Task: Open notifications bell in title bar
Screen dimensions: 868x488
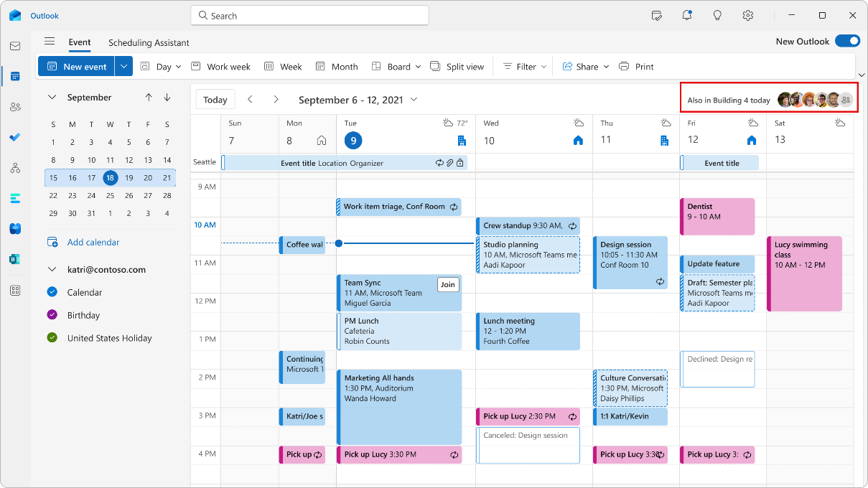Action: click(x=687, y=15)
